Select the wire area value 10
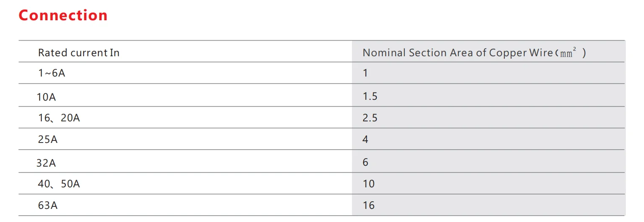This screenshot has width=644, height=222. [x=368, y=184]
